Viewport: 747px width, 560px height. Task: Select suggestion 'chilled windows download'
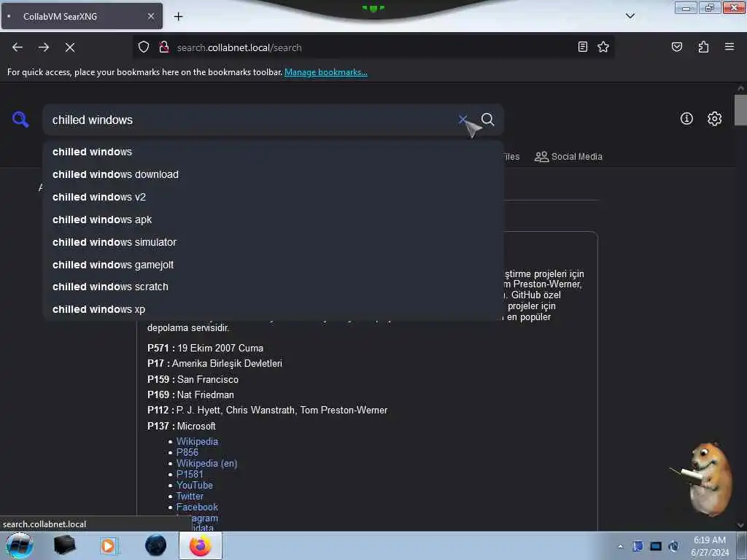tap(273, 174)
